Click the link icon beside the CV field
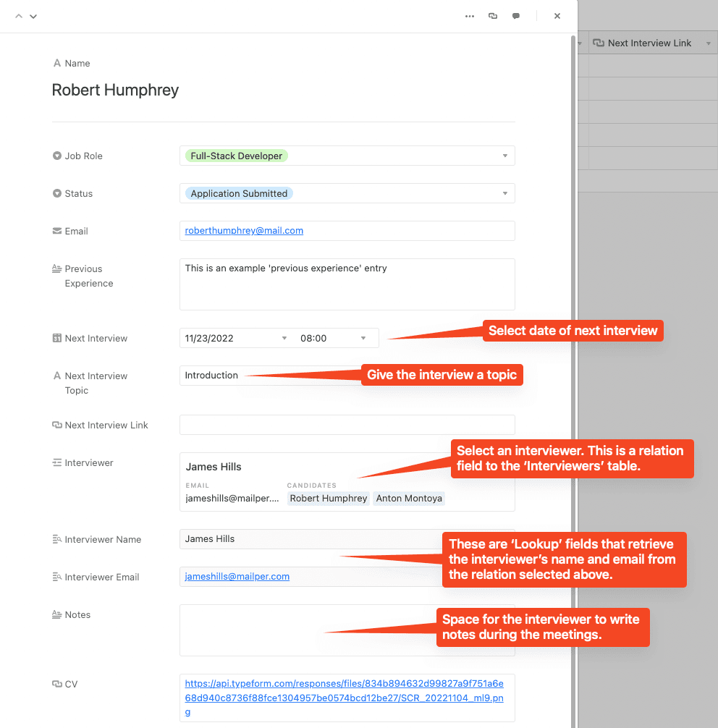 (x=57, y=684)
